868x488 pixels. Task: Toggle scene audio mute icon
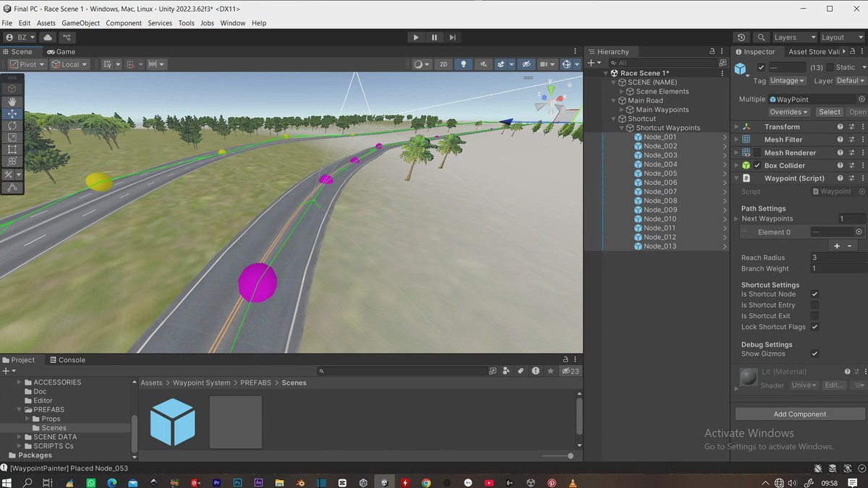coord(482,64)
